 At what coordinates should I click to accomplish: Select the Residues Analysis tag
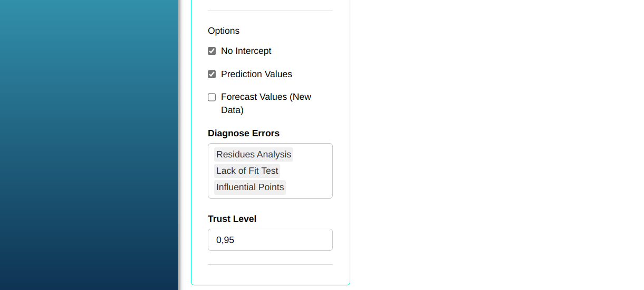(x=254, y=155)
